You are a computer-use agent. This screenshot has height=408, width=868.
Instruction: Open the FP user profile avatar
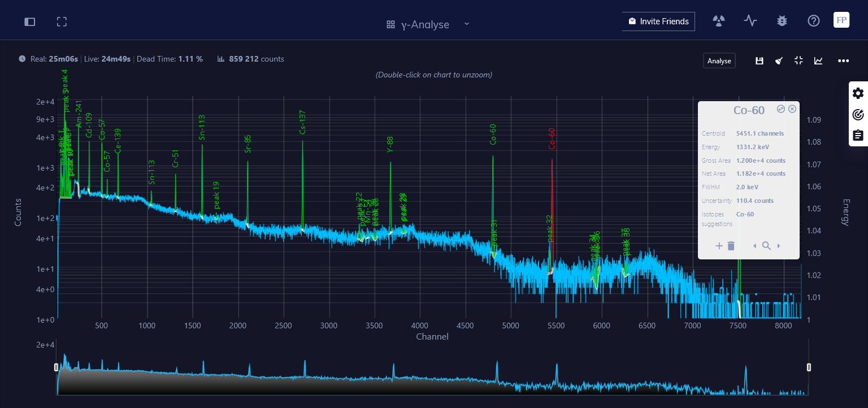[x=841, y=20]
